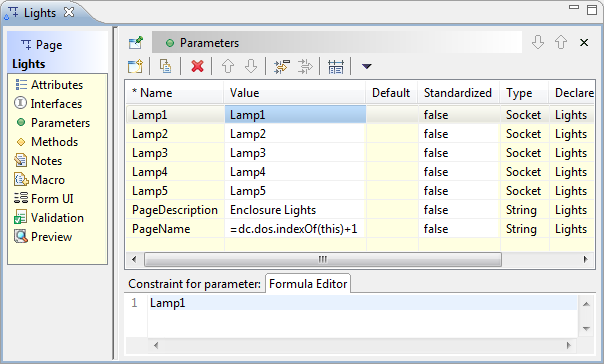Click the Methods diamond icon
The height and width of the screenshot is (364, 604).
point(21,142)
